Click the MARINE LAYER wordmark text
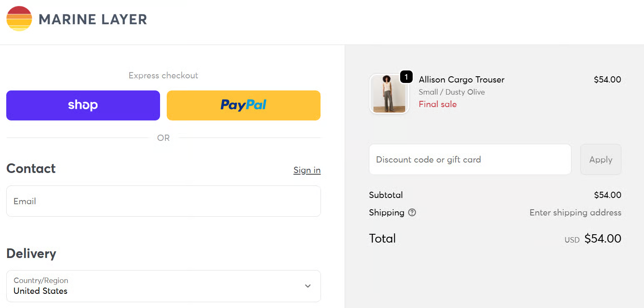 [x=93, y=19]
